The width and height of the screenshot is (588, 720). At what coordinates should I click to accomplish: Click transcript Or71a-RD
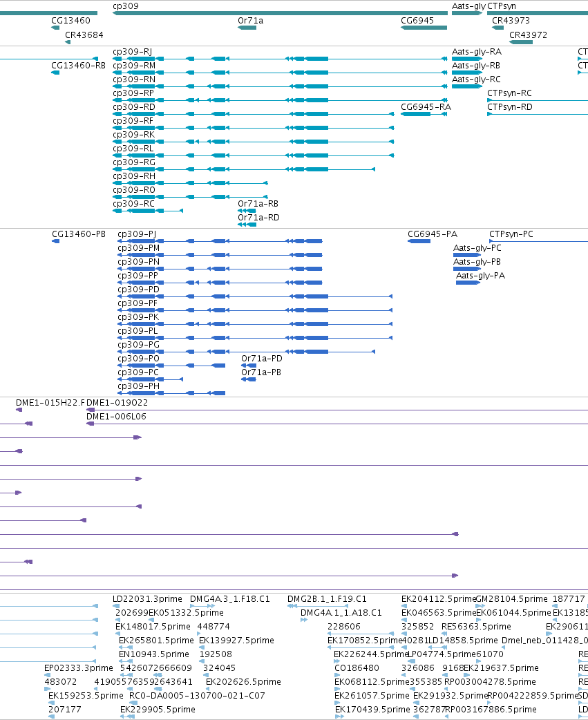click(258, 217)
